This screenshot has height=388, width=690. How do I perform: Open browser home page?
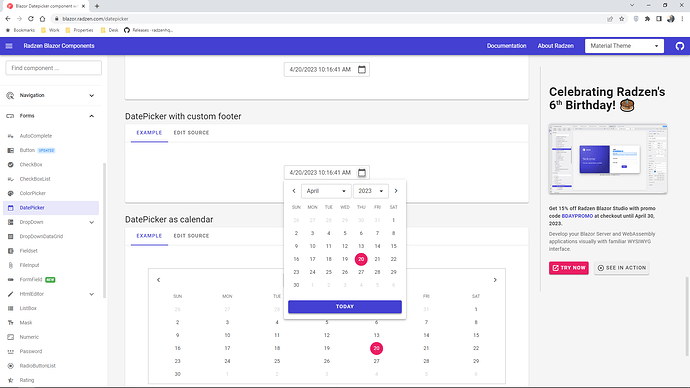42,18
